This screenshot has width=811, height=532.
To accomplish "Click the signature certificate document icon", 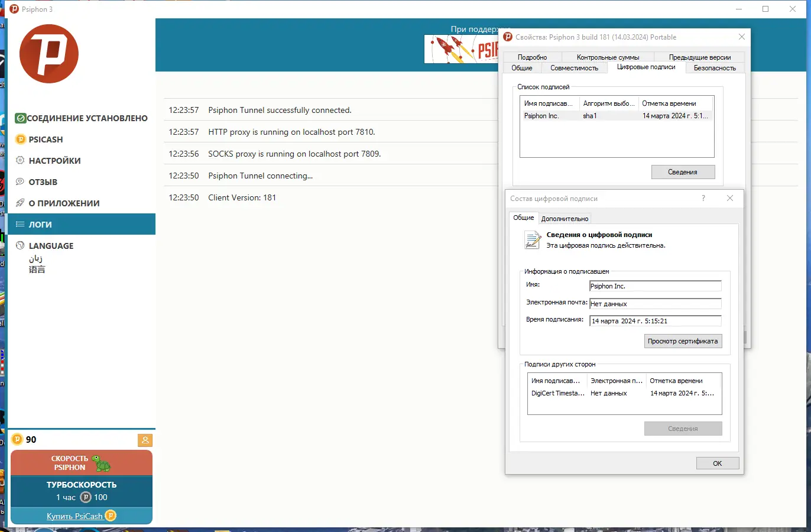I will 533,240.
